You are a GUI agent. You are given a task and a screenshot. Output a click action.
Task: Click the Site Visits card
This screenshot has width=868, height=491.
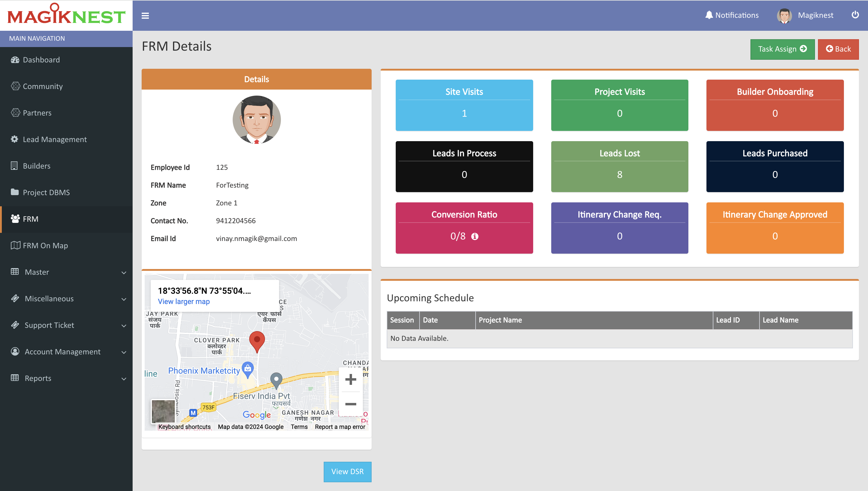point(464,105)
